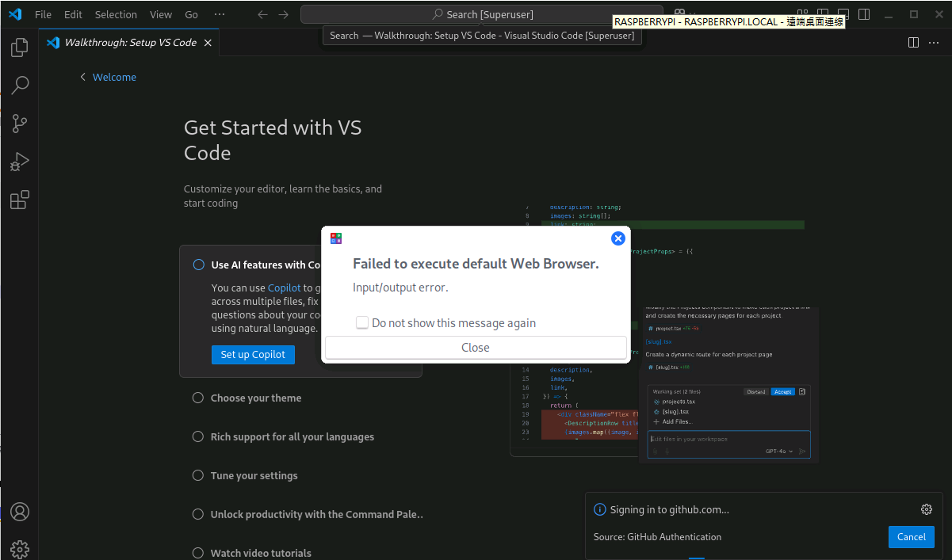Check 'Do not show this message again'
952x560 pixels.
[362, 323]
